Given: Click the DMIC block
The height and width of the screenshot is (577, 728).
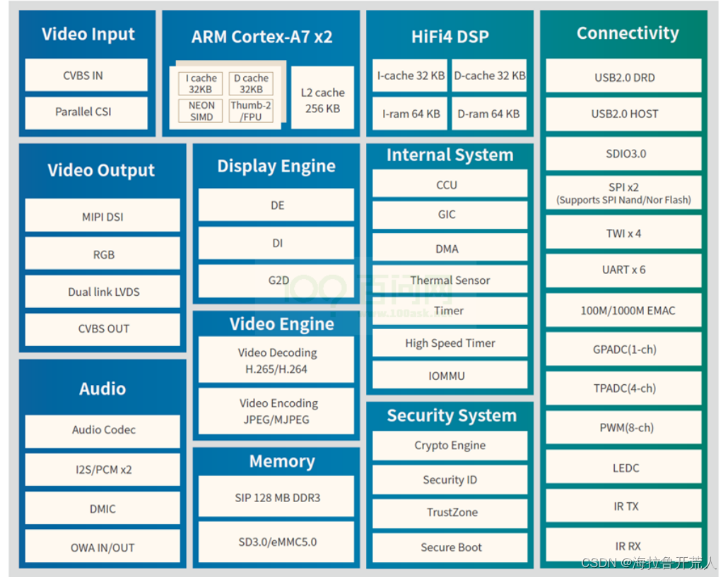Looking at the screenshot, I should [x=102, y=508].
